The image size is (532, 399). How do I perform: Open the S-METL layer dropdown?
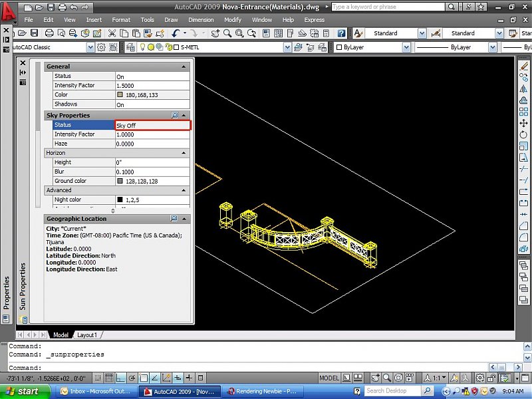pyautogui.click(x=287, y=47)
